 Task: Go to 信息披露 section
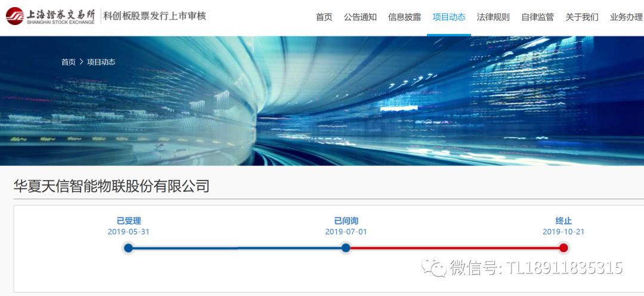[x=404, y=17]
